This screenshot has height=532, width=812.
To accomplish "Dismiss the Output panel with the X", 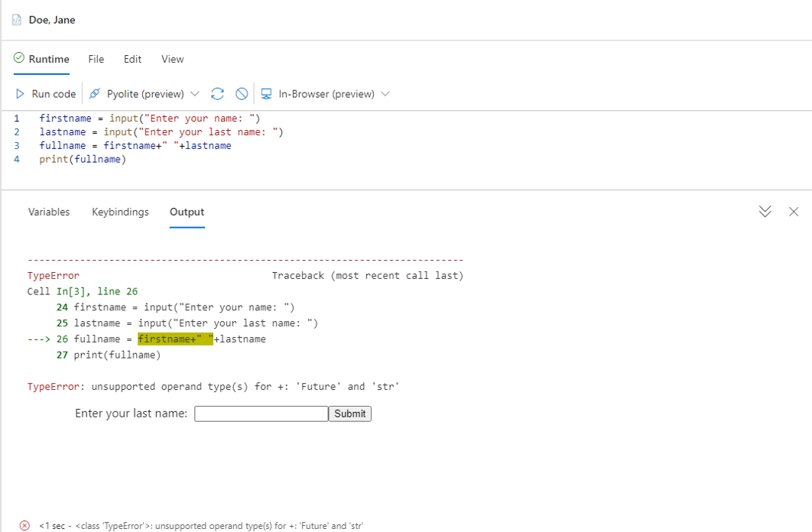I will click(794, 212).
